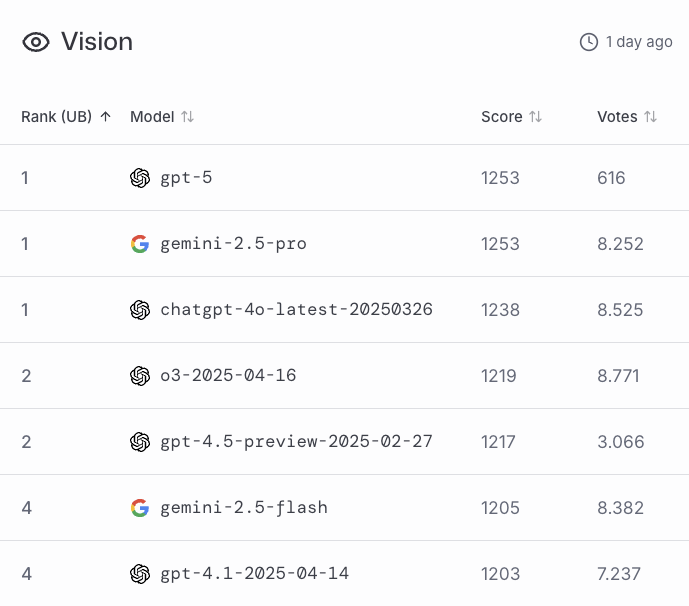Sort the table by Score arrows
This screenshot has height=606, width=689.
pos(535,116)
